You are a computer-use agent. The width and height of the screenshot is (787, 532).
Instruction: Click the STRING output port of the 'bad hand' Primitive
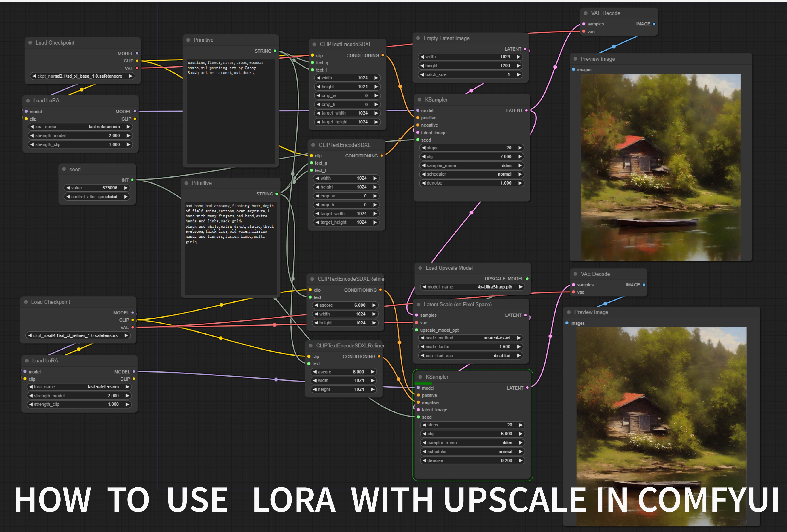[x=277, y=194]
